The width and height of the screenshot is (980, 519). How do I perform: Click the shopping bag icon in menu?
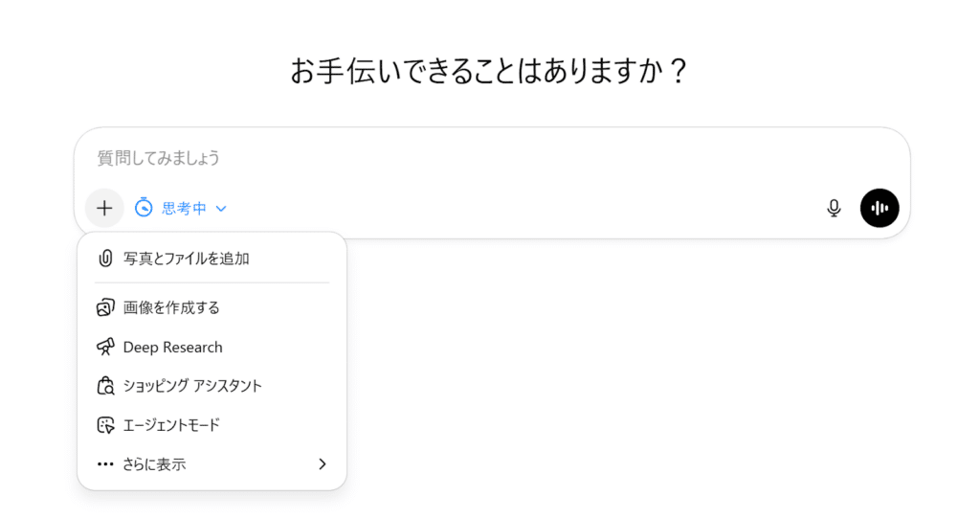pos(105,386)
